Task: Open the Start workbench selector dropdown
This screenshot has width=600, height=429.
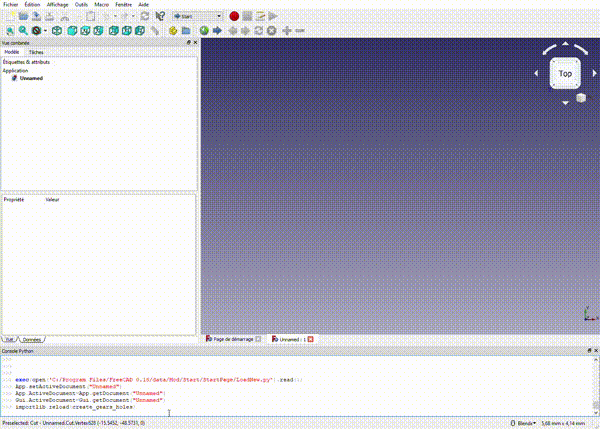Action: point(197,16)
